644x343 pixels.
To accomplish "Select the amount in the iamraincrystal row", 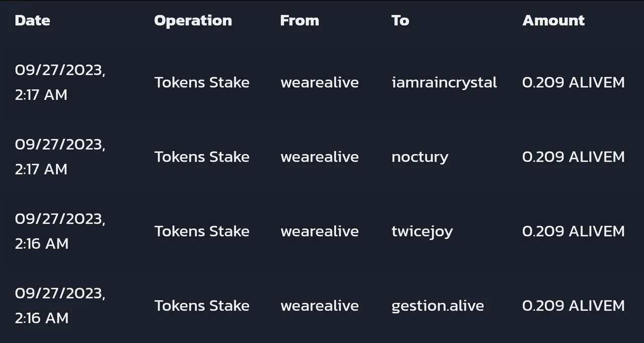I will pos(573,83).
